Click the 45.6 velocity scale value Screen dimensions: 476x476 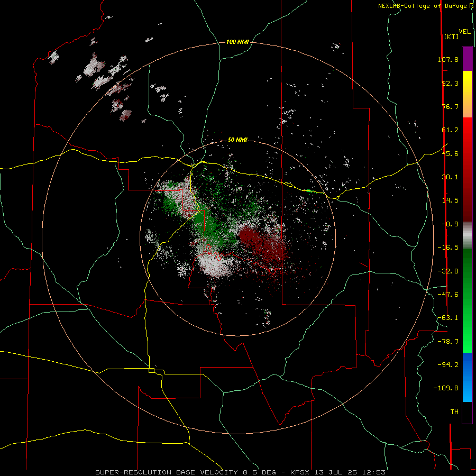click(450, 153)
